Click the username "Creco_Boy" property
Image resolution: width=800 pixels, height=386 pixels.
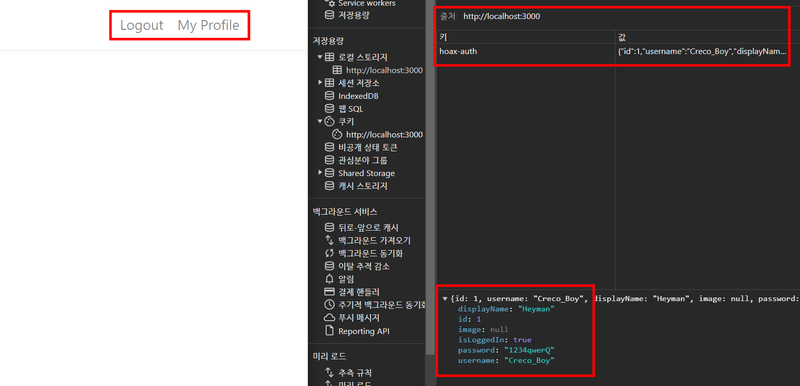click(506, 360)
